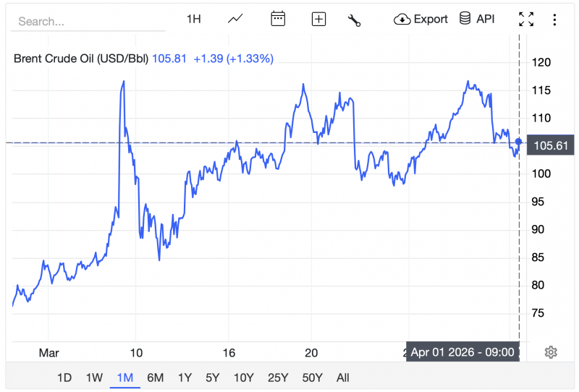Click the 105.61 price marker label
Image resolution: width=579 pixels, height=392 pixels.
click(550, 146)
